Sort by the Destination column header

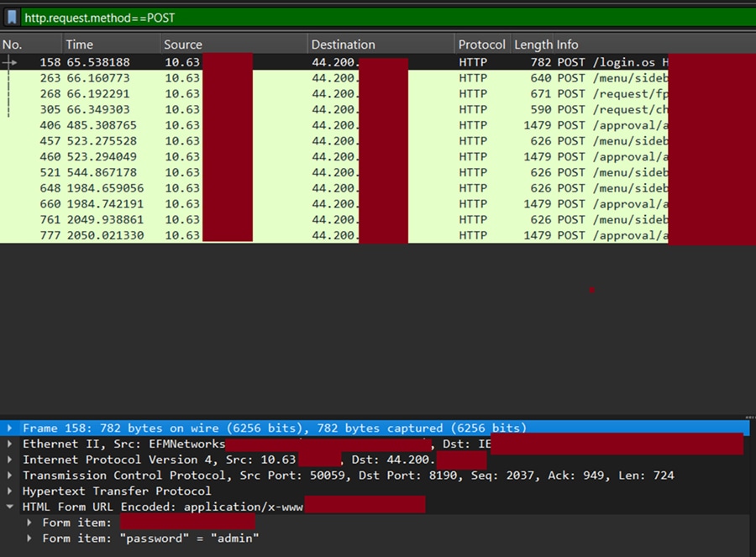[381, 45]
